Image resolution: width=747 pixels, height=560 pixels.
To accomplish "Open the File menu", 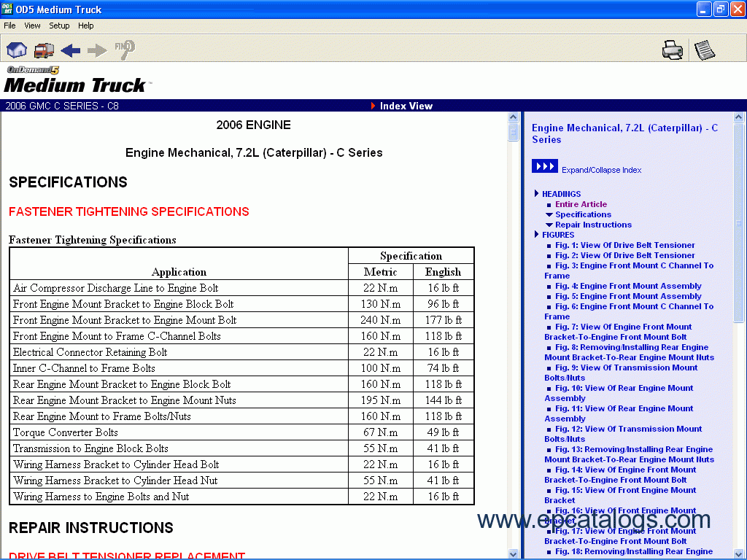I will pyautogui.click(x=9, y=26).
